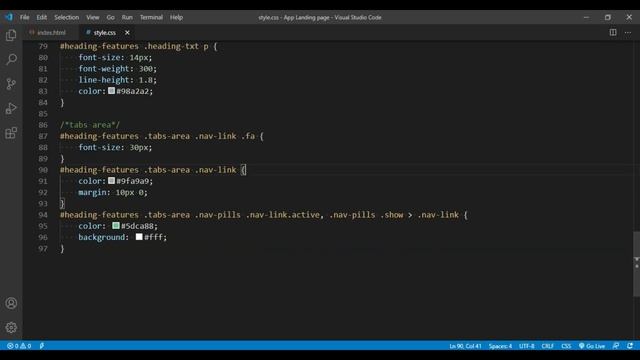Image resolution: width=640 pixels, height=360 pixels.
Task: Click the #98a2a2 color swatch
Action: 111,91
